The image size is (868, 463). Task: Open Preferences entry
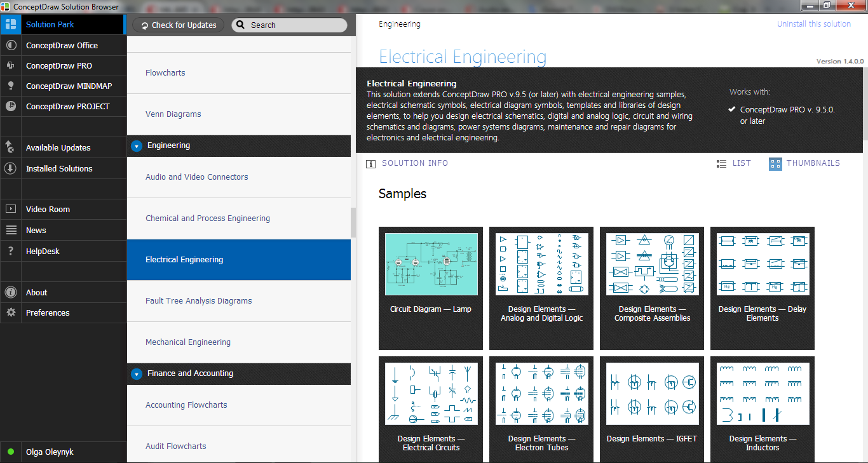48,313
